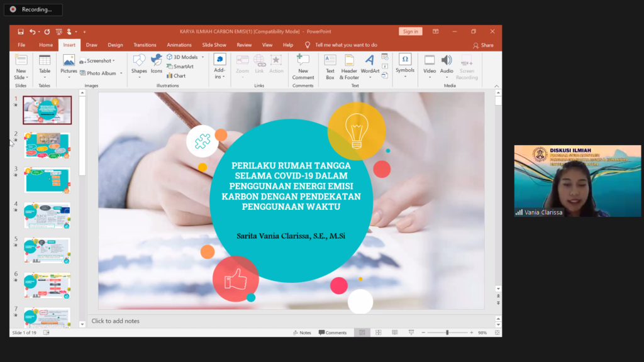Start Slide Show from status bar
The height and width of the screenshot is (362, 644).
pos(411,332)
